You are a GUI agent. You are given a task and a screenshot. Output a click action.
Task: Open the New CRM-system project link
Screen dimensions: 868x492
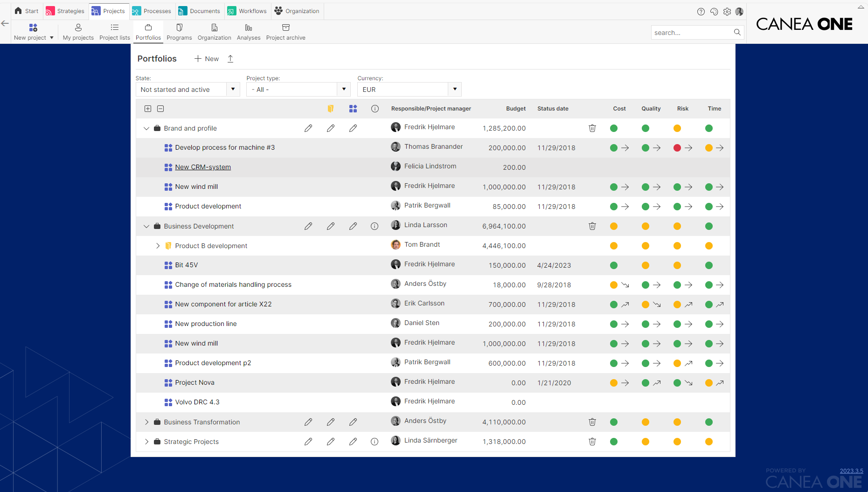pyautogui.click(x=203, y=167)
